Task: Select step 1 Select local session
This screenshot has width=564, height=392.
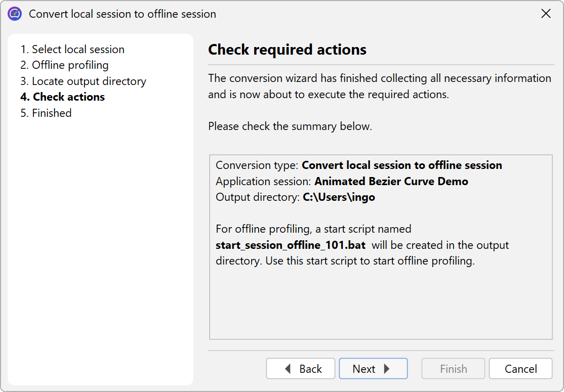Action: (x=72, y=49)
